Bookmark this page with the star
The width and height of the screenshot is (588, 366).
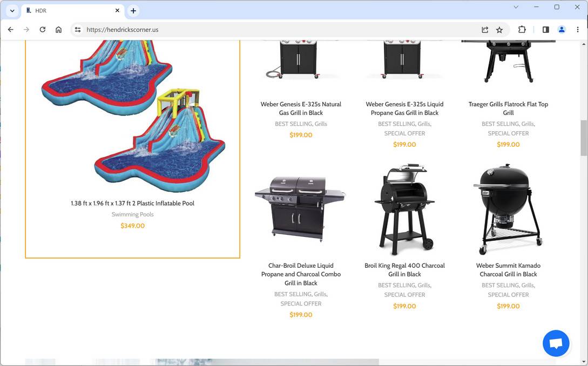[x=499, y=30]
